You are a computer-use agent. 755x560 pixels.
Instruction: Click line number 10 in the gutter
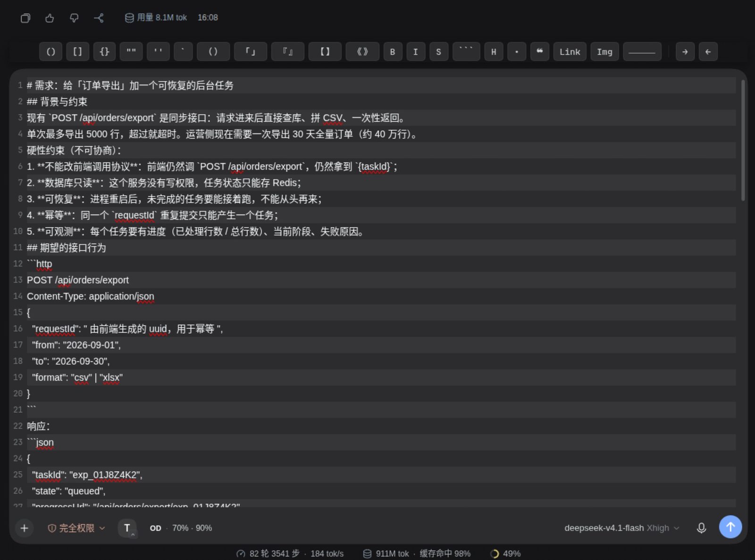[18, 231]
